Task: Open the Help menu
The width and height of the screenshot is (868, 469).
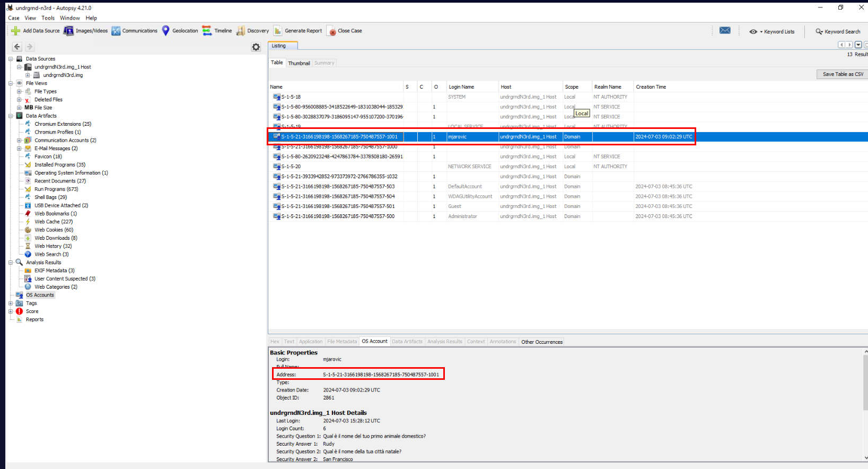Action: [91, 18]
